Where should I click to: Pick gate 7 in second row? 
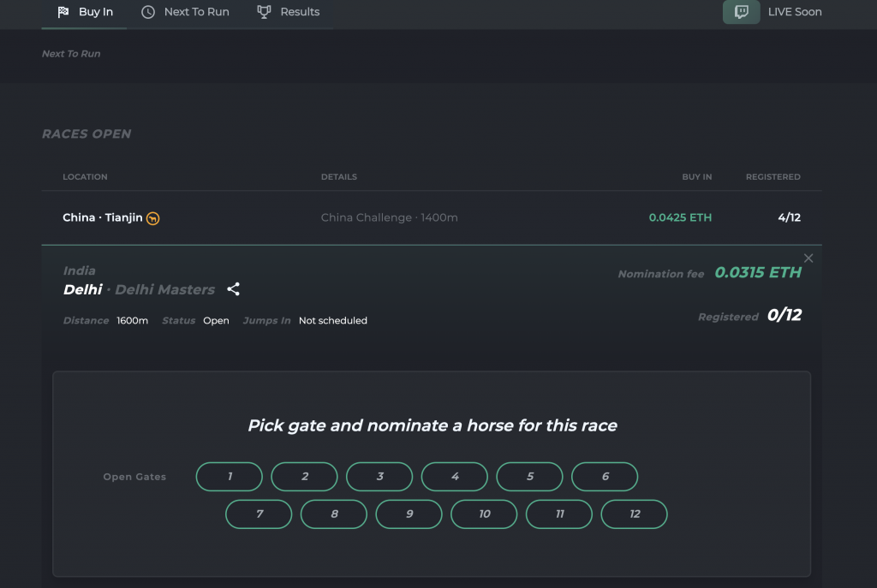tap(259, 514)
